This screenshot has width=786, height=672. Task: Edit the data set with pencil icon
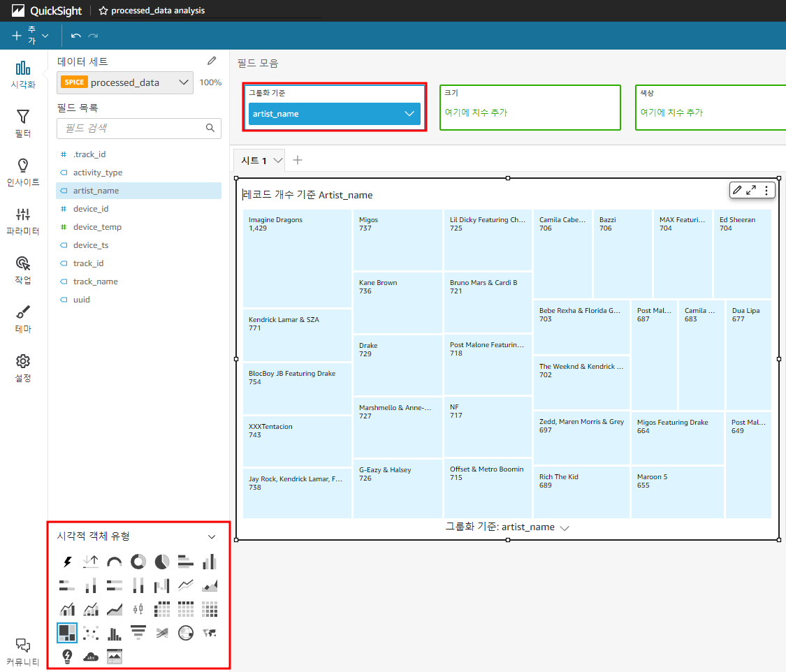coord(212,61)
